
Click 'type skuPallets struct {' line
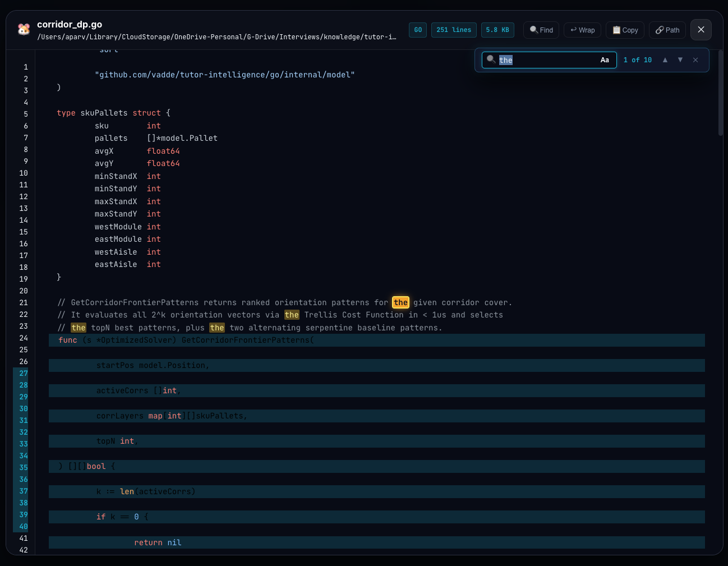click(113, 113)
